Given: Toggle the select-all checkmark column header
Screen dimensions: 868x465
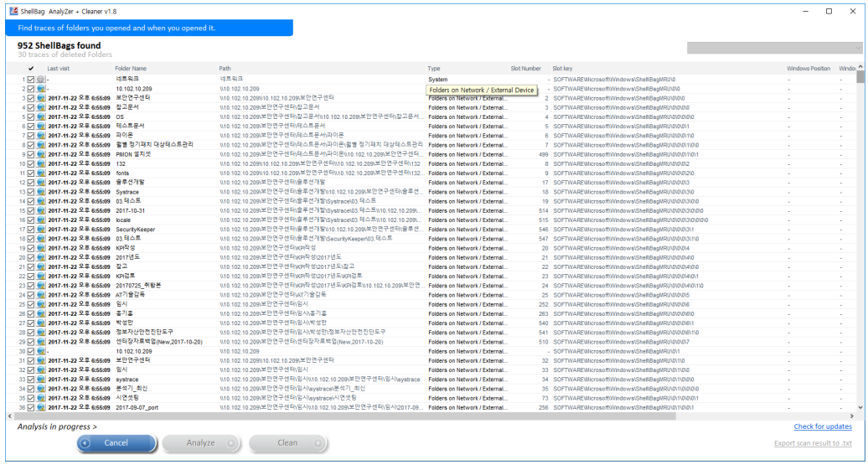Looking at the screenshot, I should (31, 69).
